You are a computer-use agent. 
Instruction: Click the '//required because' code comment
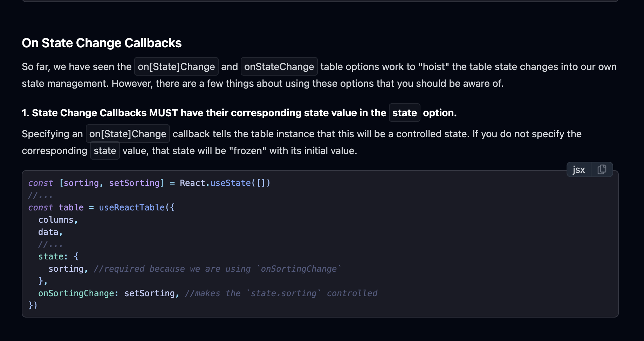(217, 269)
